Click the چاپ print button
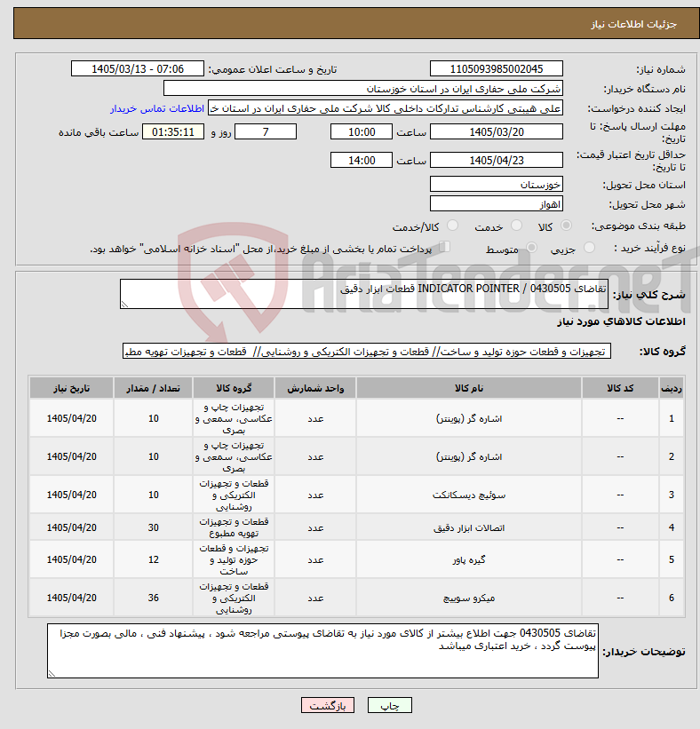The image size is (700, 729). click(x=390, y=706)
